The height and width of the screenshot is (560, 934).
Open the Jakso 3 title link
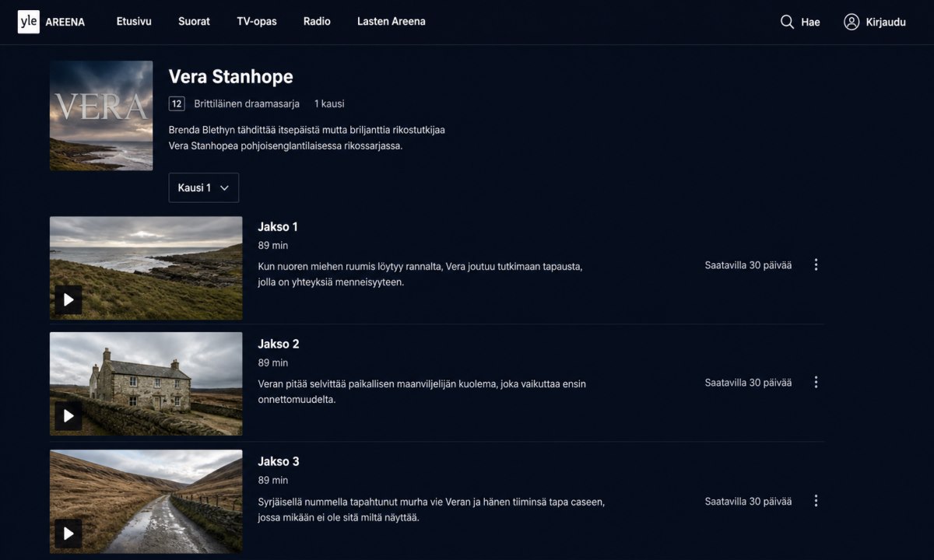click(279, 461)
